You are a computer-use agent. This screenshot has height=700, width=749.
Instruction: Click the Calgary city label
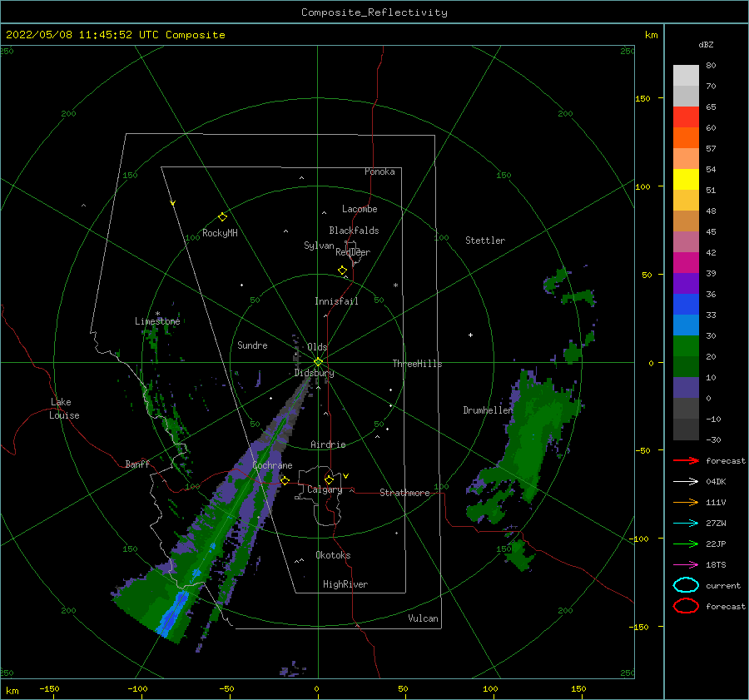[x=325, y=489]
